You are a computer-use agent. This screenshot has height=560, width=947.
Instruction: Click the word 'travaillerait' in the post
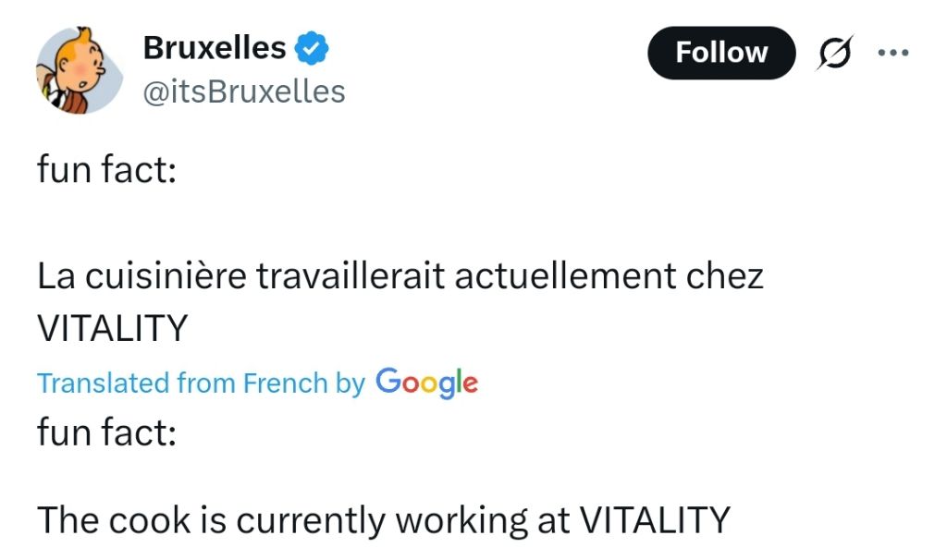point(351,276)
